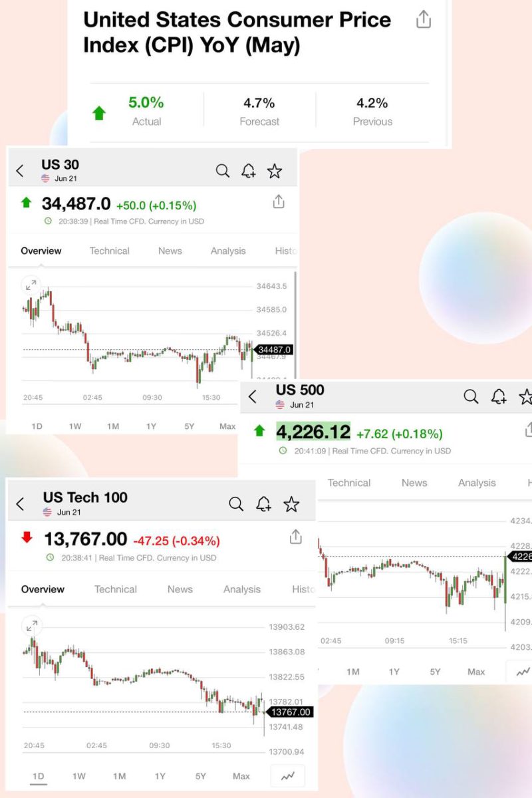Set alert bell for US 500

pyautogui.click(x=499, y=397)
